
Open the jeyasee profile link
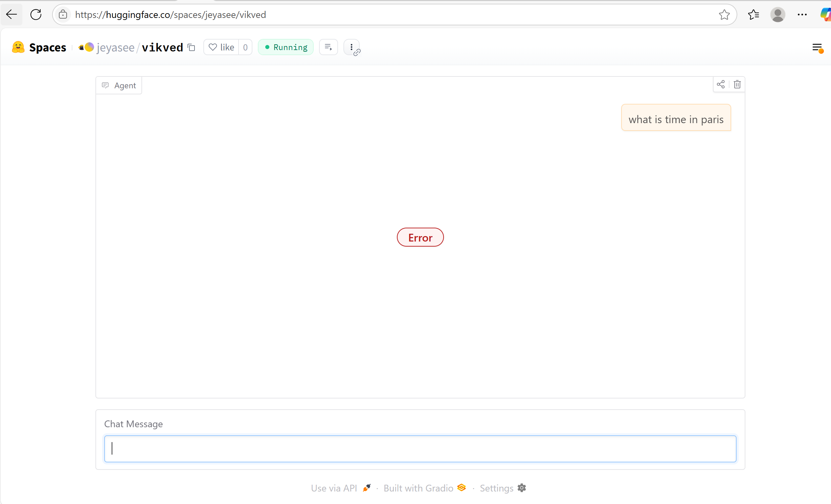[x=115, y=47]
